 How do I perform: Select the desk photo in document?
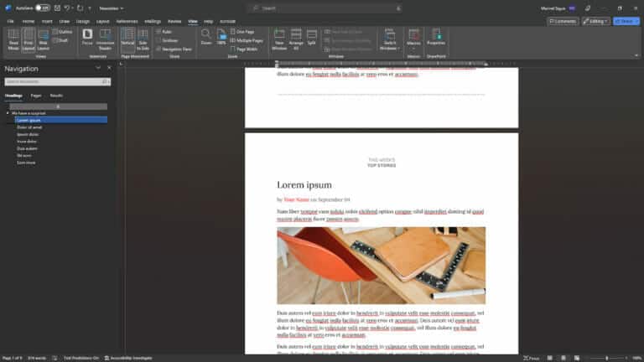[382, 265]
